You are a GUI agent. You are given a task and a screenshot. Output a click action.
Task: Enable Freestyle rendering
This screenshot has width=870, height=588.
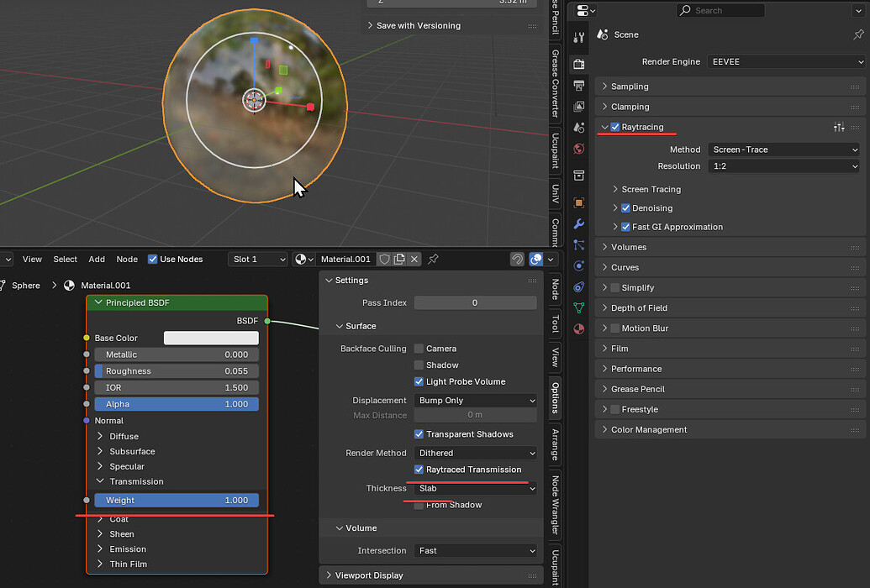tap(614, 409)
